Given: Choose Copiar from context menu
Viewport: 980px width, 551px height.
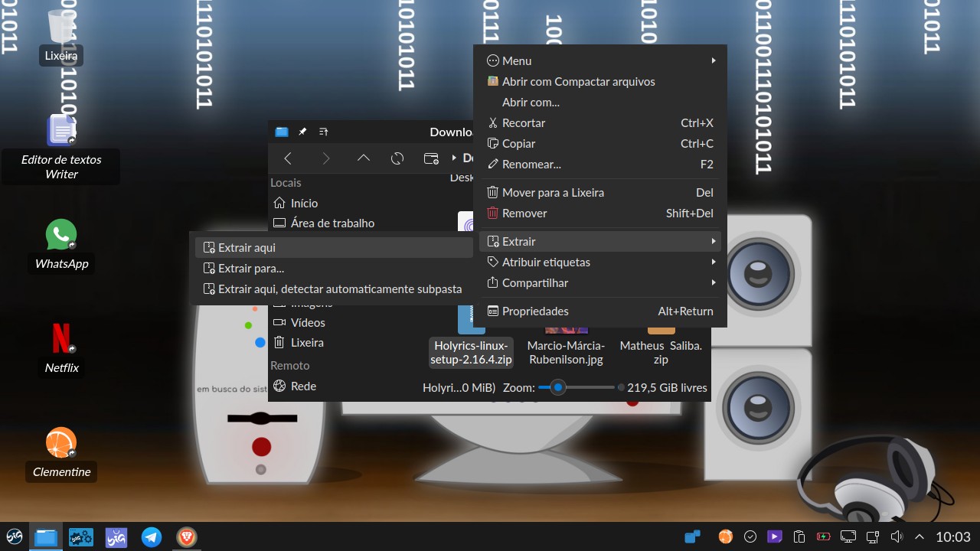Looking at the screenshot, I should 600,143.
